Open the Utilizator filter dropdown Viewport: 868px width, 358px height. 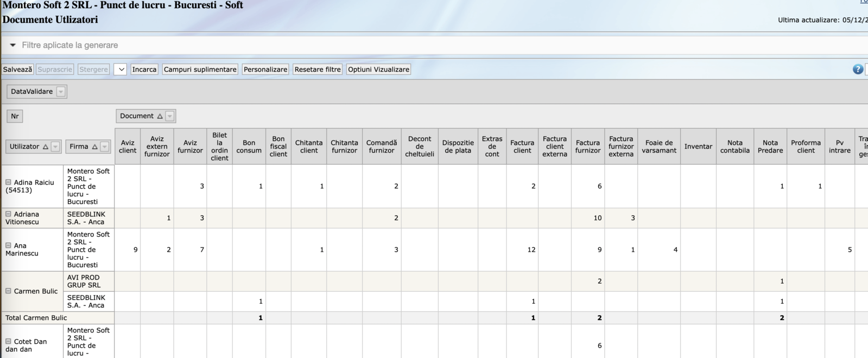tap(55, 147)
